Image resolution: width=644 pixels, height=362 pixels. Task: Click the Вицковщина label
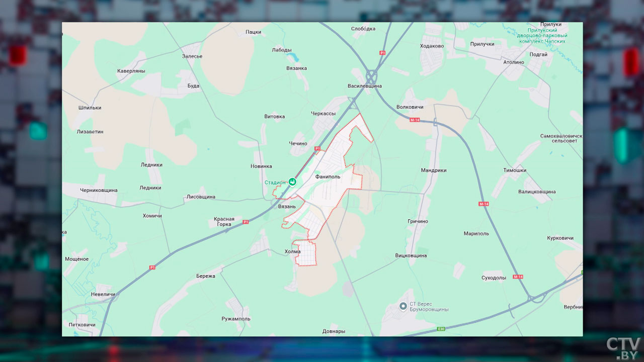(x=411, y=256)
